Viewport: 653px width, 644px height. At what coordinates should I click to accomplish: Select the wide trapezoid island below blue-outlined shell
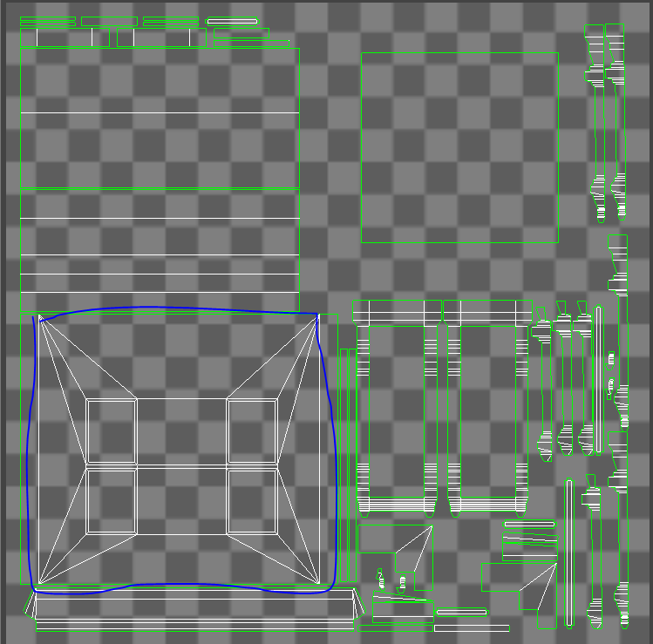194,604
